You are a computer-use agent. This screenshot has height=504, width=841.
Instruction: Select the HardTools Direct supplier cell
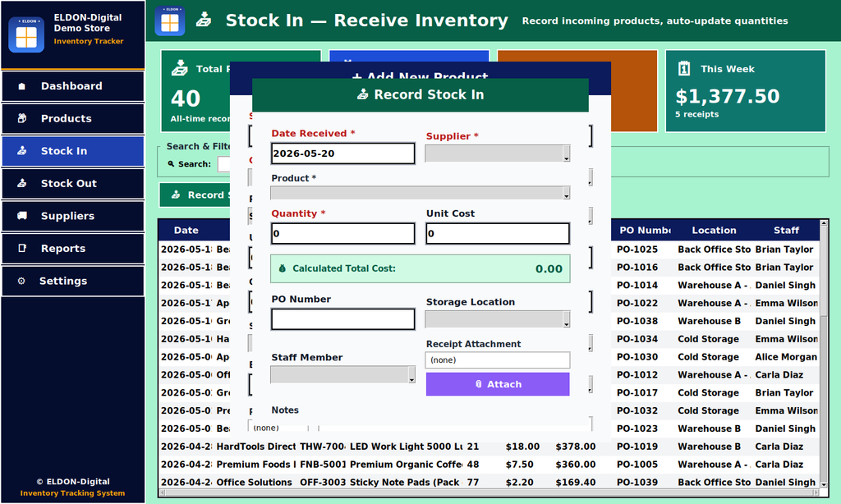[256, 447]
